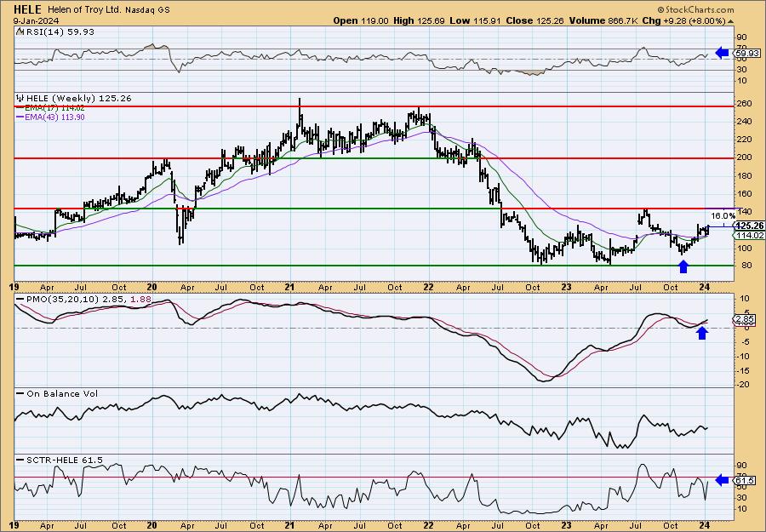Click the SCTR-HELE 61.5 indicator label
This screenshot has width=766, height=532.
pyautogui.click(x=65, y=460)
